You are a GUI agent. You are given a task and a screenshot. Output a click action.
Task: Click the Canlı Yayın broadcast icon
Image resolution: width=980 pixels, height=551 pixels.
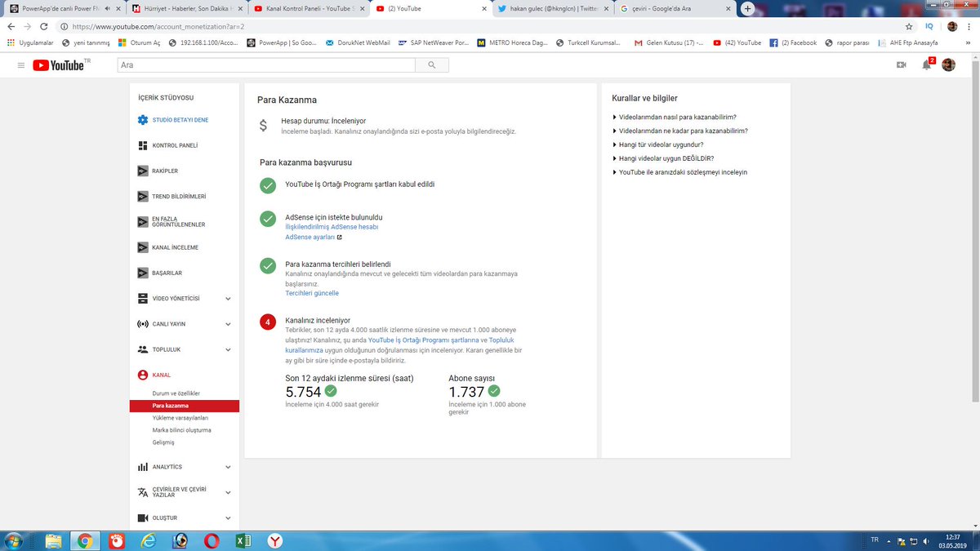(143, 324)
